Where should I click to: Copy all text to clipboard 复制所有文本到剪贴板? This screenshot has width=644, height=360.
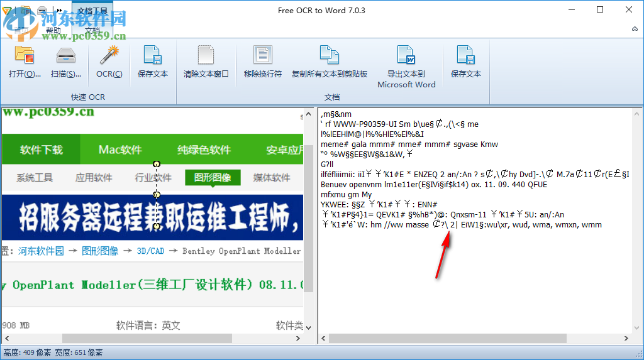[330, 62]
